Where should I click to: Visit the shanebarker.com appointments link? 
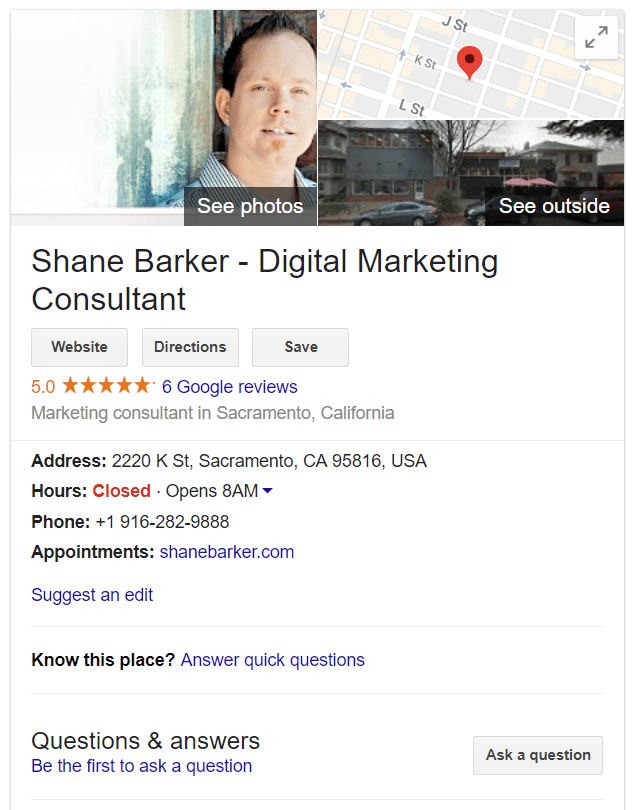(227, 552)
